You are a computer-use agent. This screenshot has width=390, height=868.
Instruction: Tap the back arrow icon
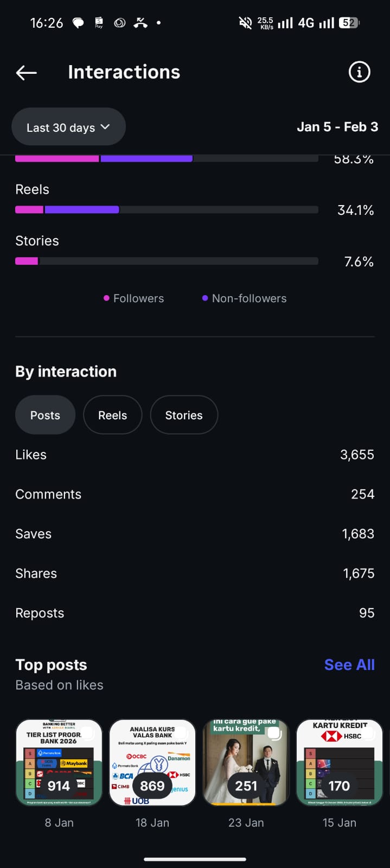point(26,72)
